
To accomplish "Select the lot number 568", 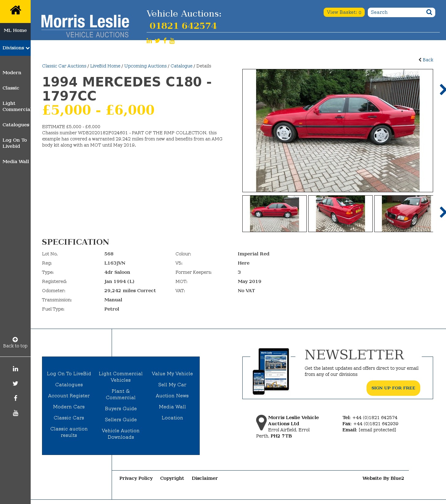I will (109, 254).
